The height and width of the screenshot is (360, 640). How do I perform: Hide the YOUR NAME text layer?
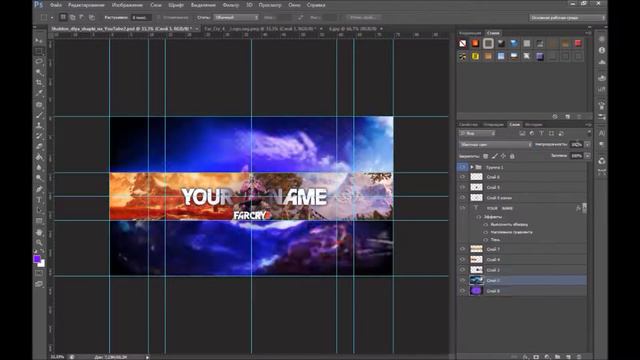point(462,208)
